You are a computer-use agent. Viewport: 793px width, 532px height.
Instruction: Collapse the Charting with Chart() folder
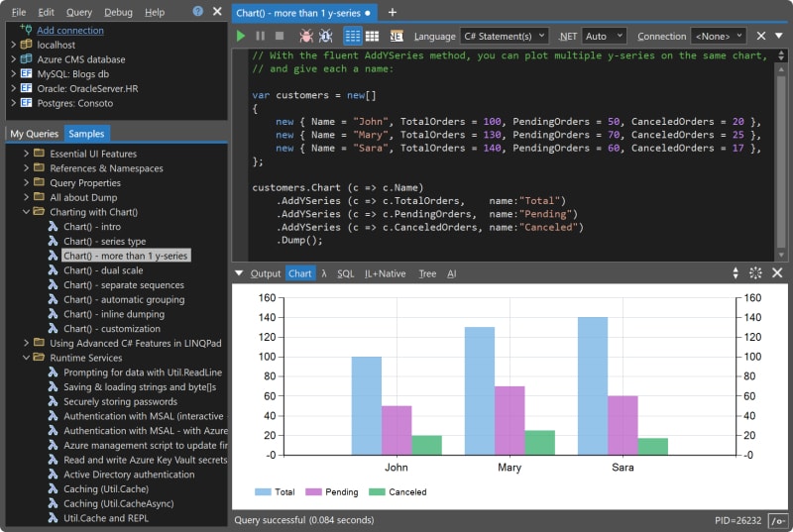(26, 212)
